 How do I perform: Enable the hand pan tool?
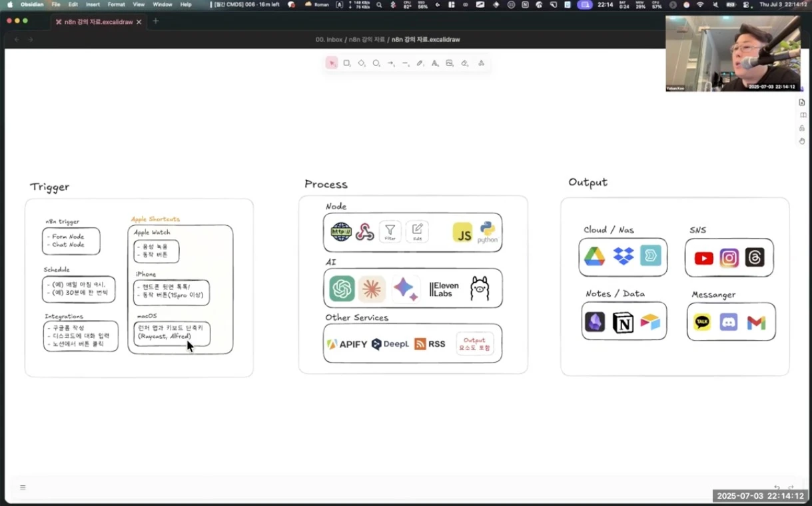(802, 141)
